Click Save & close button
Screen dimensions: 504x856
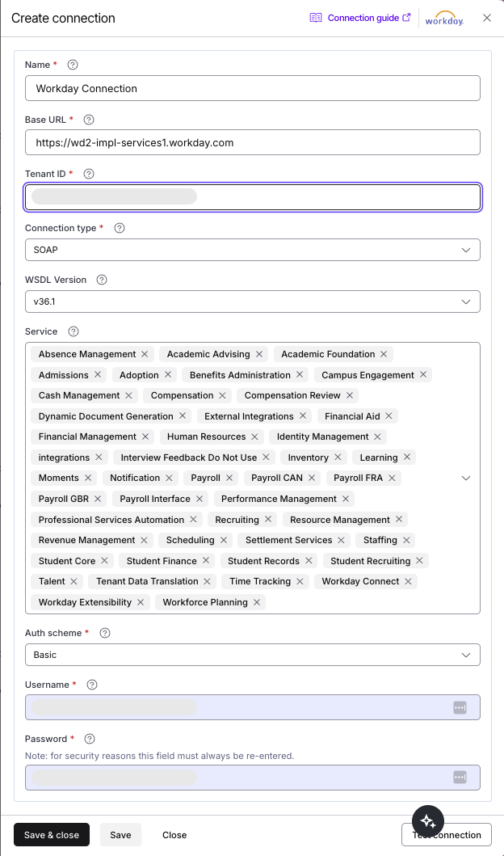[52, 835]
